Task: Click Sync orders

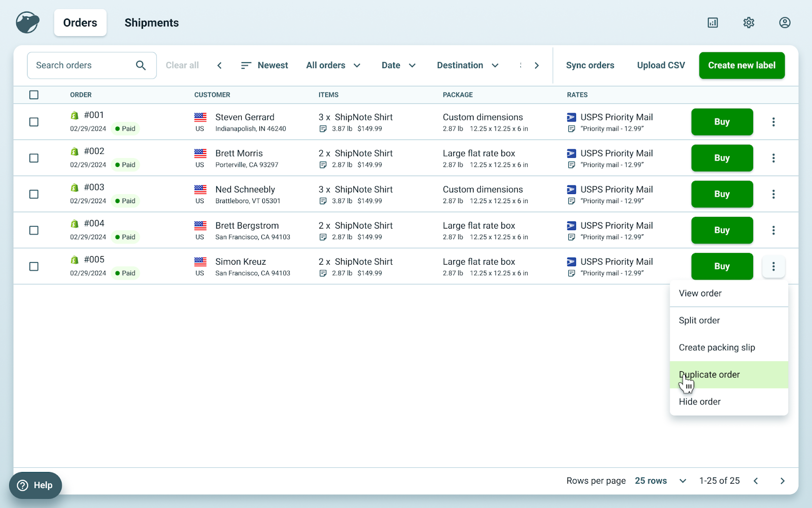Action: tap(590, 65)
